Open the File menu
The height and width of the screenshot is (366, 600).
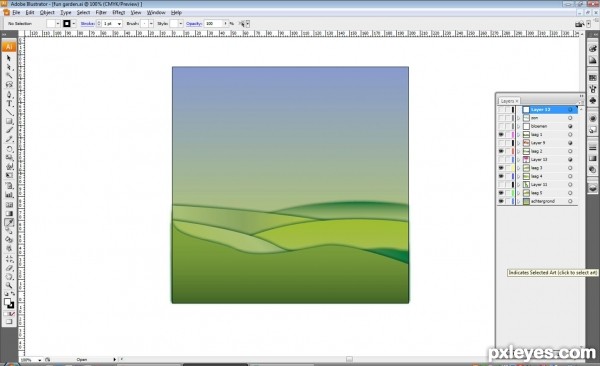click(x=16, y=13)
